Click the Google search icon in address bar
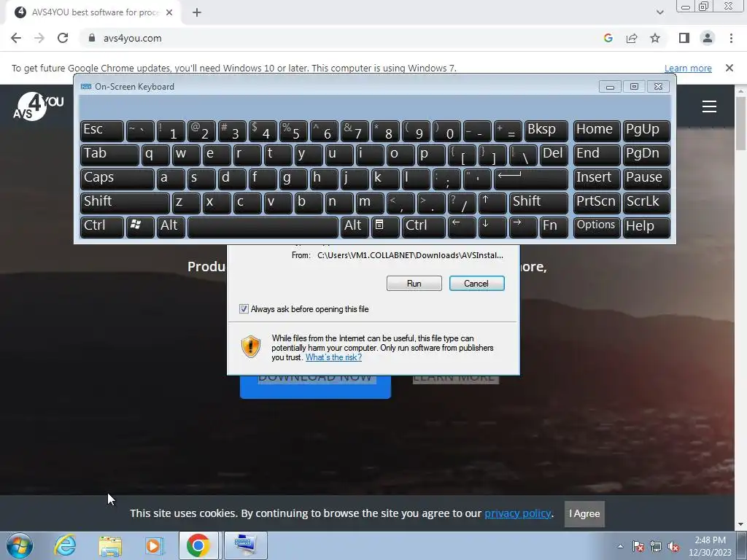The height and width of the screenshot is (560, 747). [x=608, y=38]
